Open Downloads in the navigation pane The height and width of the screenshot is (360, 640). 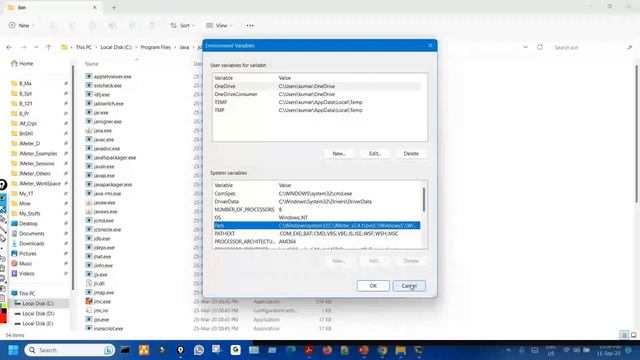point(31,244)
